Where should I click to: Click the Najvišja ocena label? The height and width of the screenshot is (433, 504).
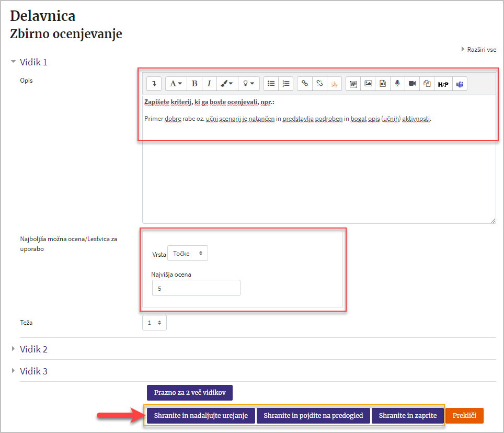pos(171,275)
